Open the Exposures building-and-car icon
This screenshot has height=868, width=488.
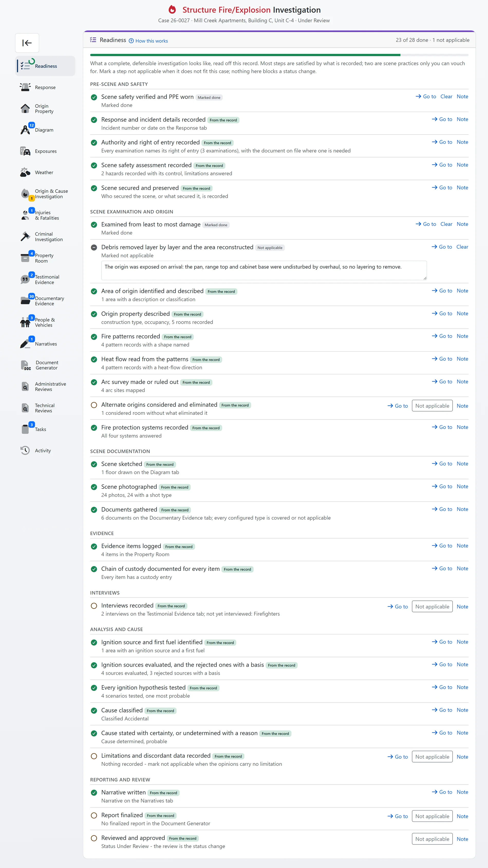coord(25,151)
